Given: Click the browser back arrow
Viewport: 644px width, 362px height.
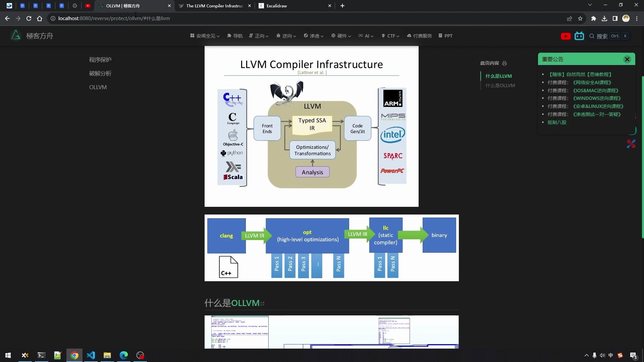Looking at the screenshot, I should tap(7, 18).
